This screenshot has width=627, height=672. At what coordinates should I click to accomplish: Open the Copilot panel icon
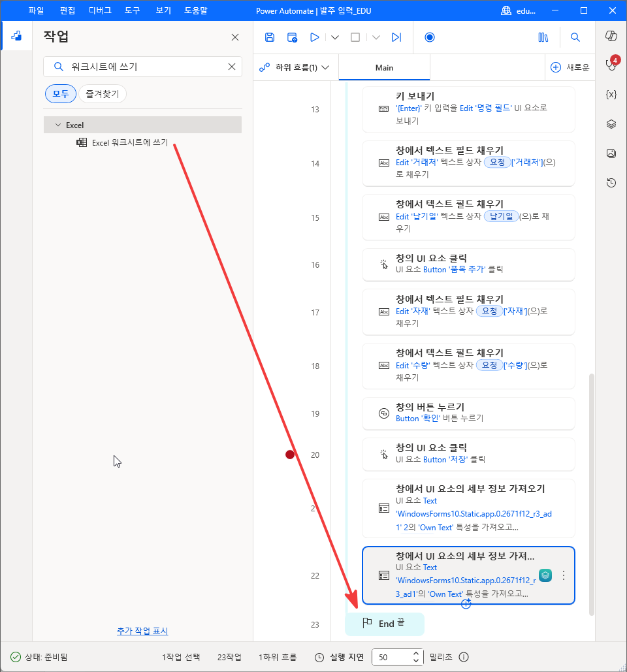pos(611,36)
